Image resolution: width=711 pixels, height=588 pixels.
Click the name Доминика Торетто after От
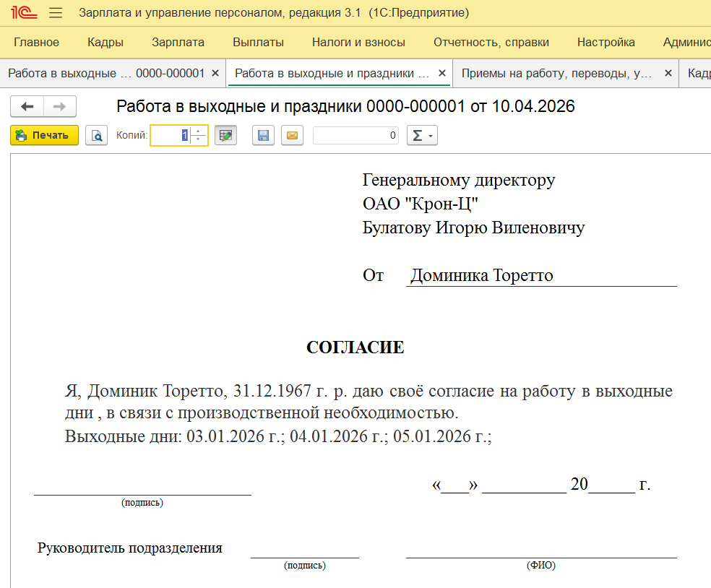[481, 275]
